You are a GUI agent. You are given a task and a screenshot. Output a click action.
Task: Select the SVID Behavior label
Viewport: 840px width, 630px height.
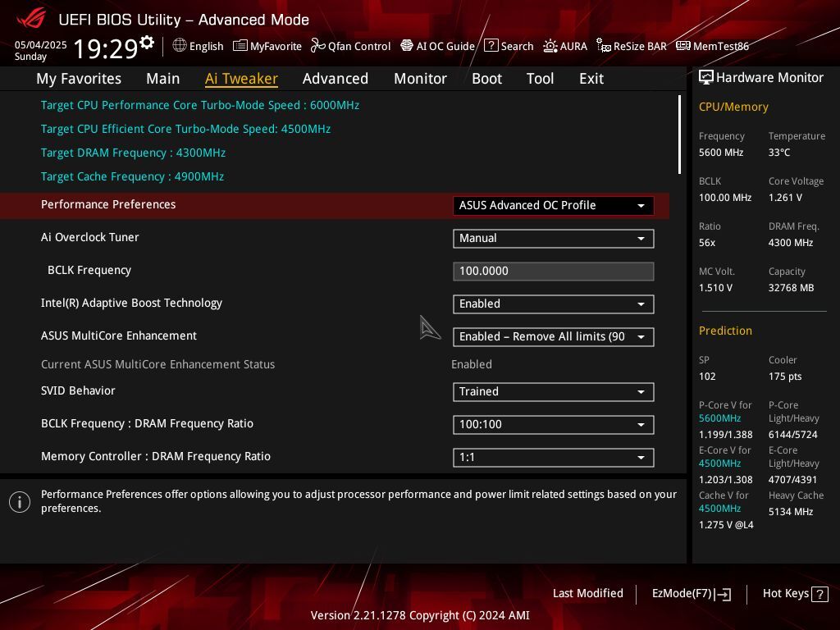(78, 390)
